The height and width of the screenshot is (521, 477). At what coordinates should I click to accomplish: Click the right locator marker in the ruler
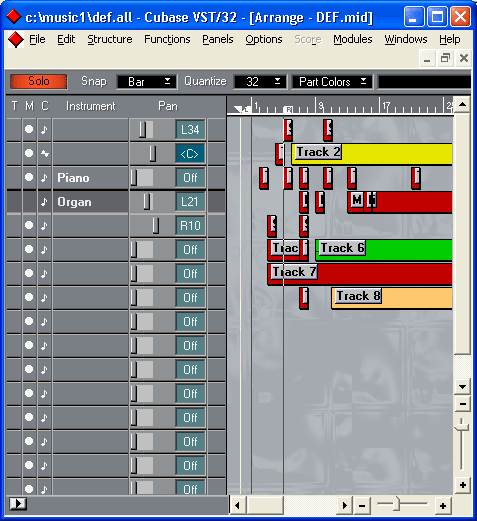click(289, 109)
